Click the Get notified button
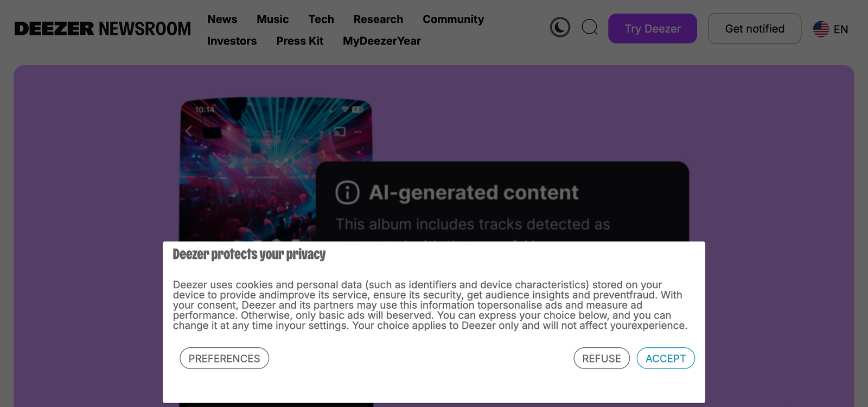Image resolution: width=868 pixels, height=407 pixels. click(755, 29)
